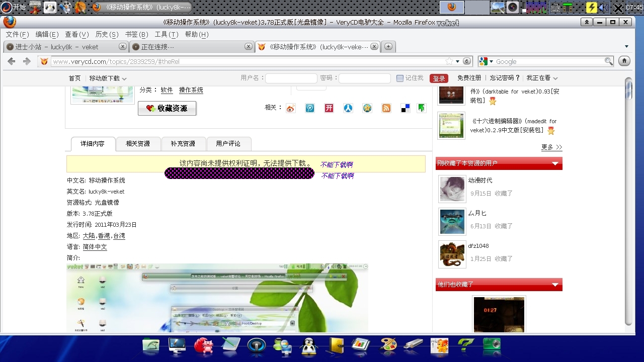Open the yellow notebook app in dock
Image resolution: width=644 pixels, height=362 pixels.
pyautogui.click(x=336, y=345)
